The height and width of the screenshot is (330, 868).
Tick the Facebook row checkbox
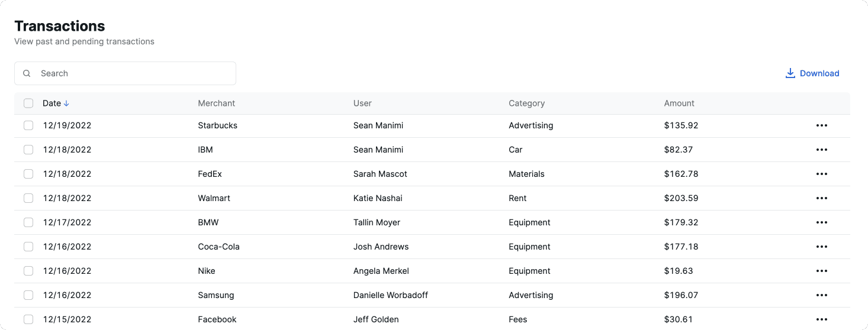click(x=28, y=319)
